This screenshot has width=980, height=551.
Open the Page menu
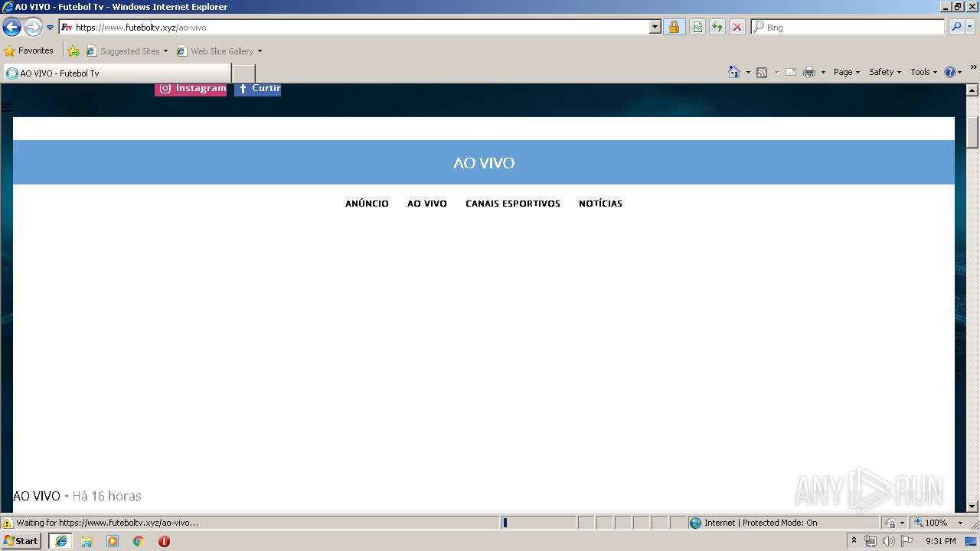[846, 72]
